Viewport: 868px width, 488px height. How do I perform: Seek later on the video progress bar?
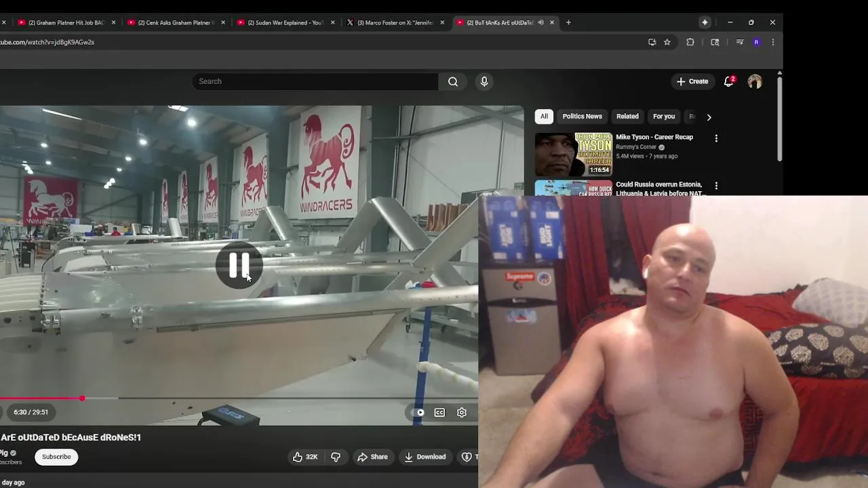[x=298, y=398]
